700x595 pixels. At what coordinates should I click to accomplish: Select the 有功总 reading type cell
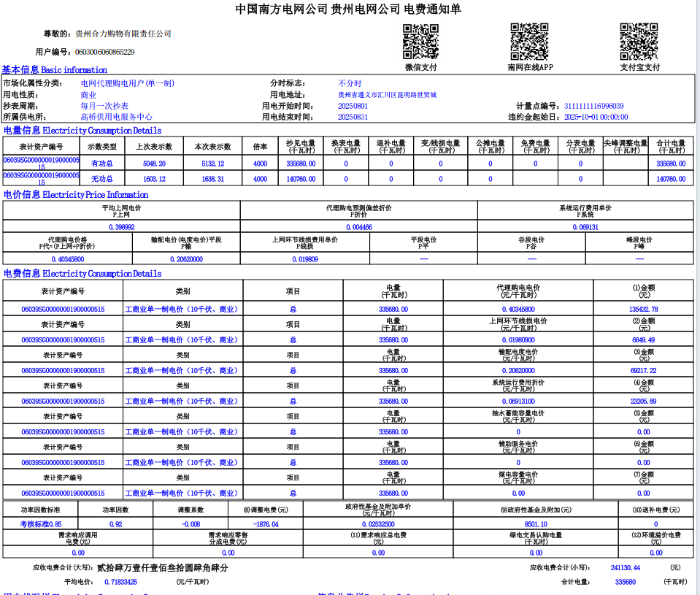click(101, 164)
